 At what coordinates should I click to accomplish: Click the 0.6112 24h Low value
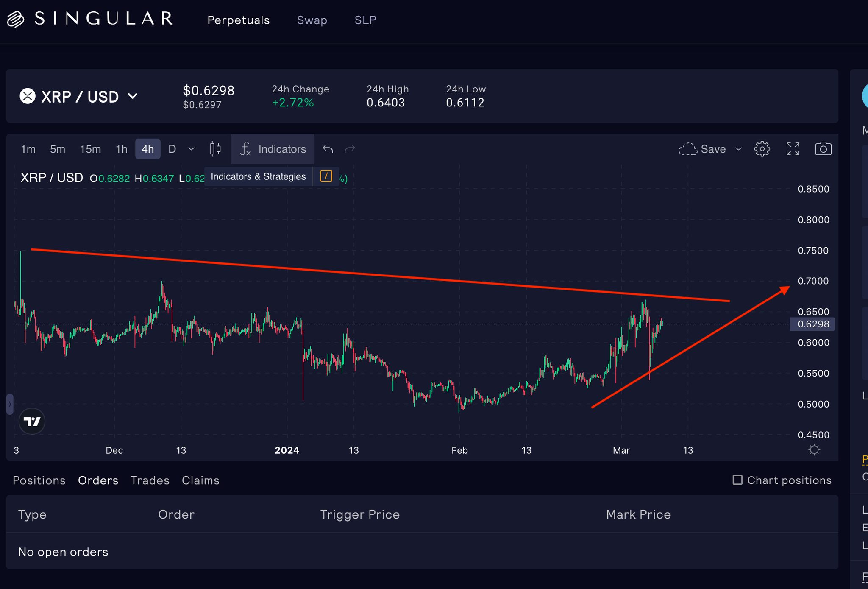(x=465, y=103)
